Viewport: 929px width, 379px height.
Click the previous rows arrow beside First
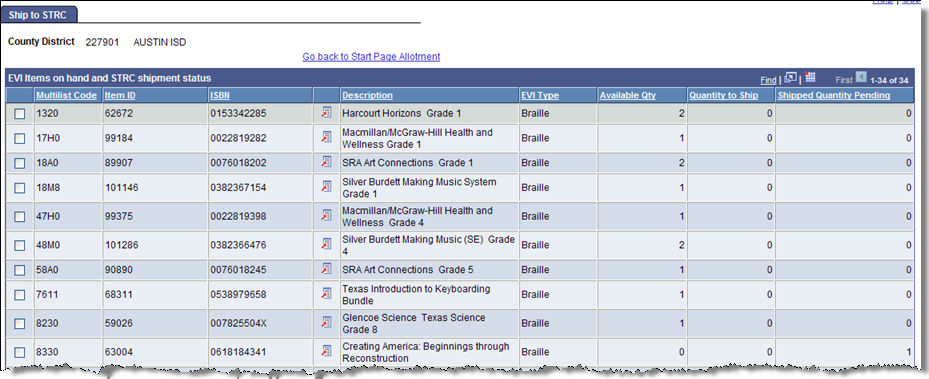pyautogui.click(x=861, y=78)
